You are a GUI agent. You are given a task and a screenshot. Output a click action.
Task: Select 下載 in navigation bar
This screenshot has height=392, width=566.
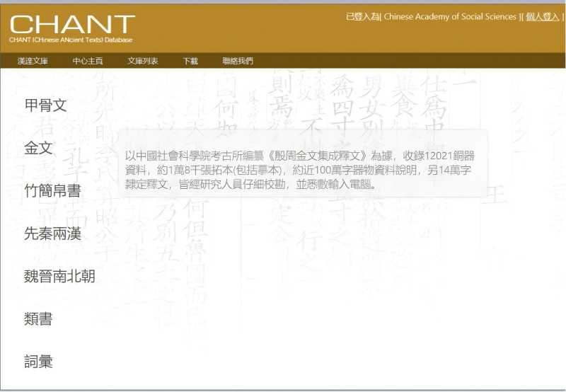pos(190,61)
